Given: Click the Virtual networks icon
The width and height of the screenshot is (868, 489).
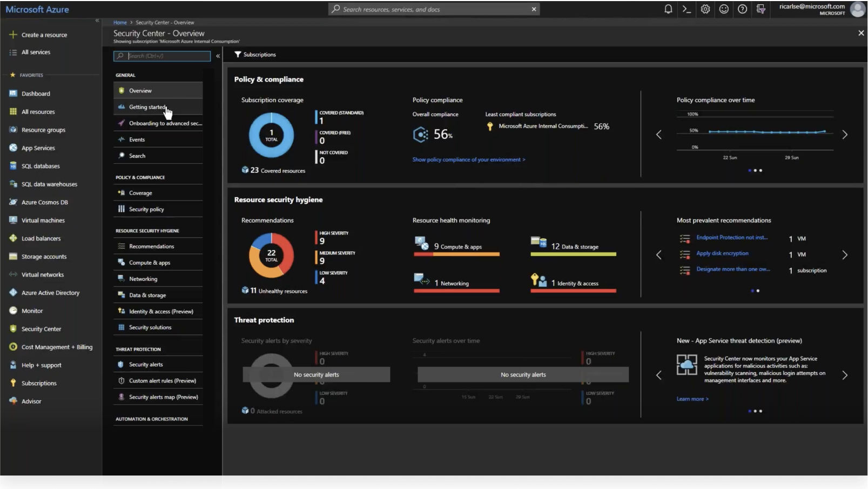Looking at the screenshot, I should (x=13, y=274).
